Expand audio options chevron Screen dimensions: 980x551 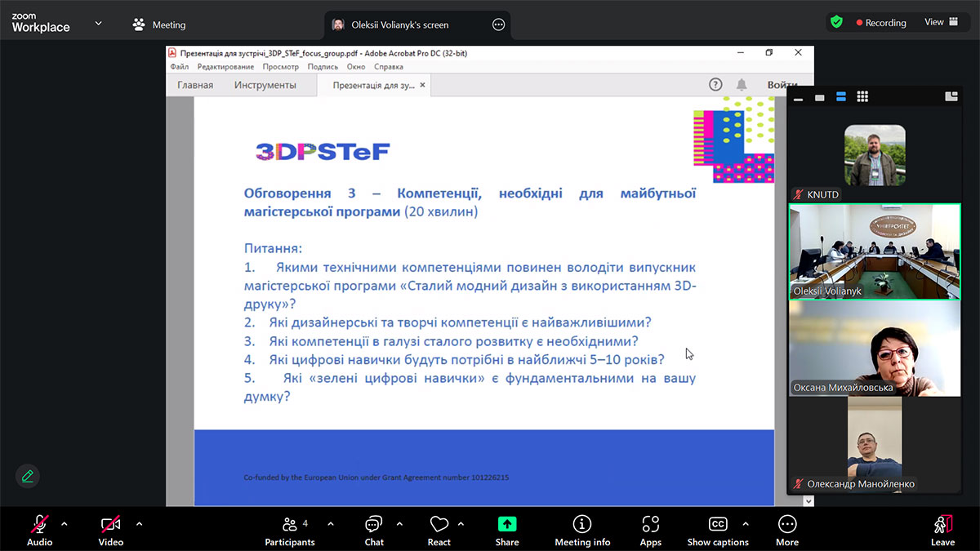point(65,523)
